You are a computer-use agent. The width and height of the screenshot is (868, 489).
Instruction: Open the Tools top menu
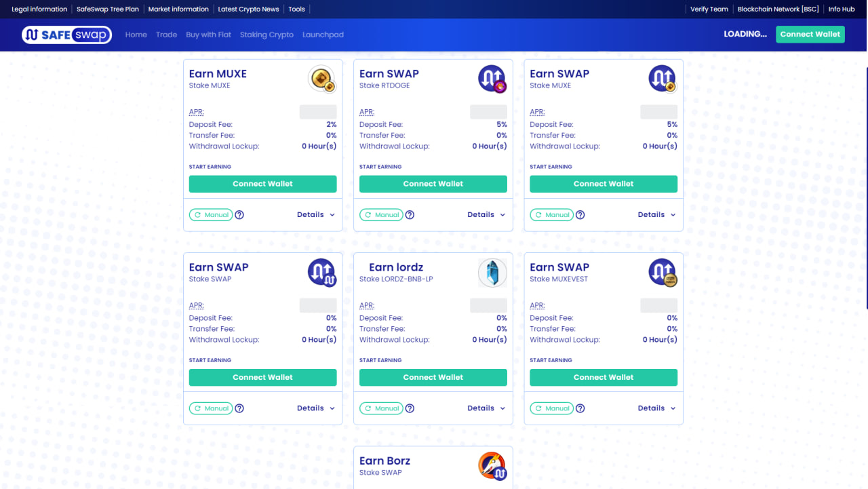pyautogui.click(x=296, y=9)
